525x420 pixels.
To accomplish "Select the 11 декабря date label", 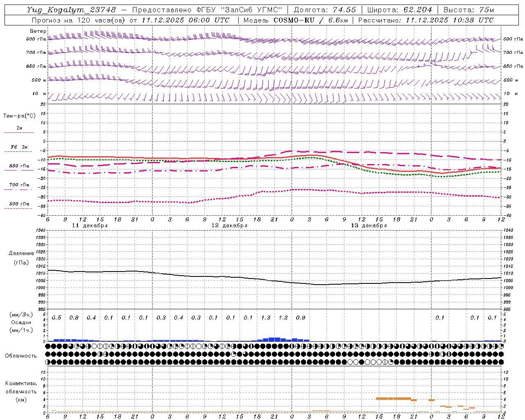I will pyautogui.click(x=90, y=226).
